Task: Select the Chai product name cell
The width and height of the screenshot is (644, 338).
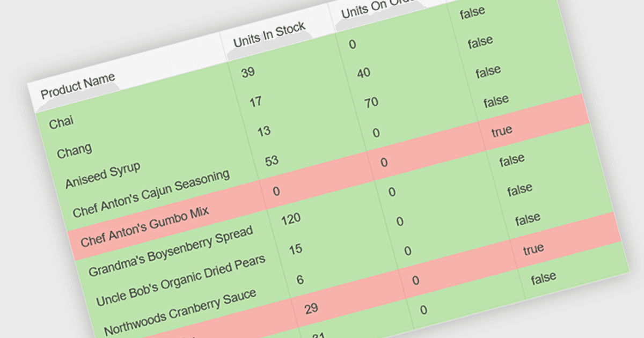Action: coord(61,122)
